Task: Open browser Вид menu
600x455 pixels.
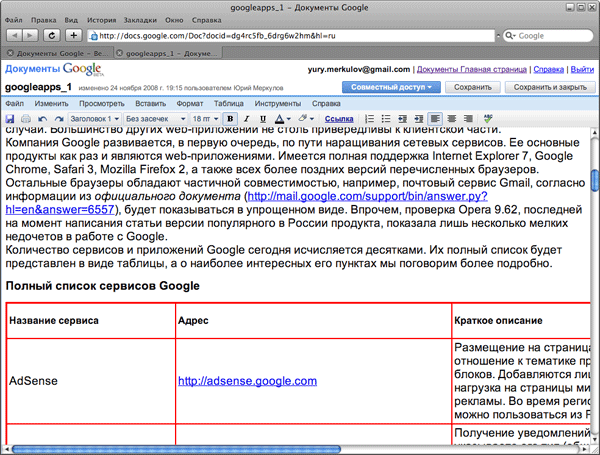Action: (71, 20)
